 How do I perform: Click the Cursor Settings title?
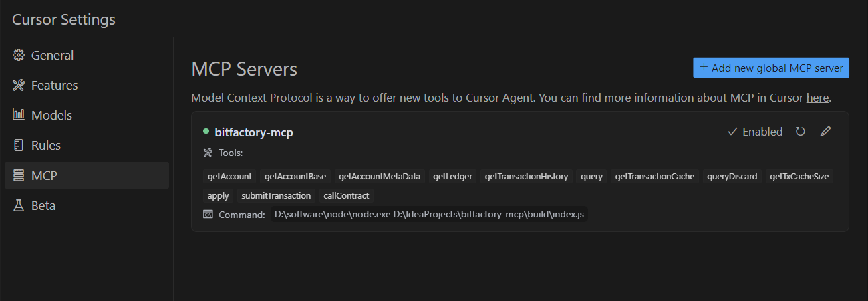tap(63, 19)
